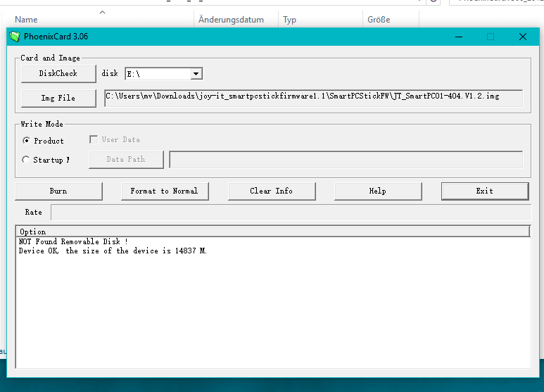544x392 pixels.
Task: Click the DiskCheck button
Action: (x=58, y=73)
